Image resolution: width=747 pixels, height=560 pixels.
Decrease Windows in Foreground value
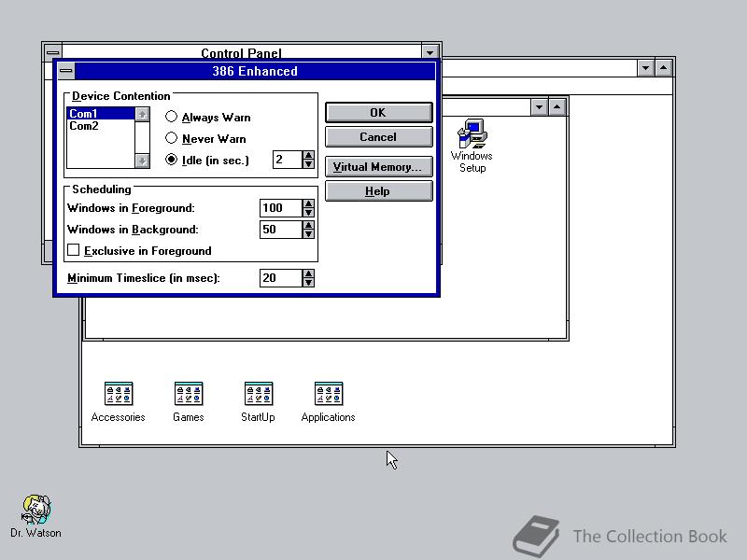(309, 213)
